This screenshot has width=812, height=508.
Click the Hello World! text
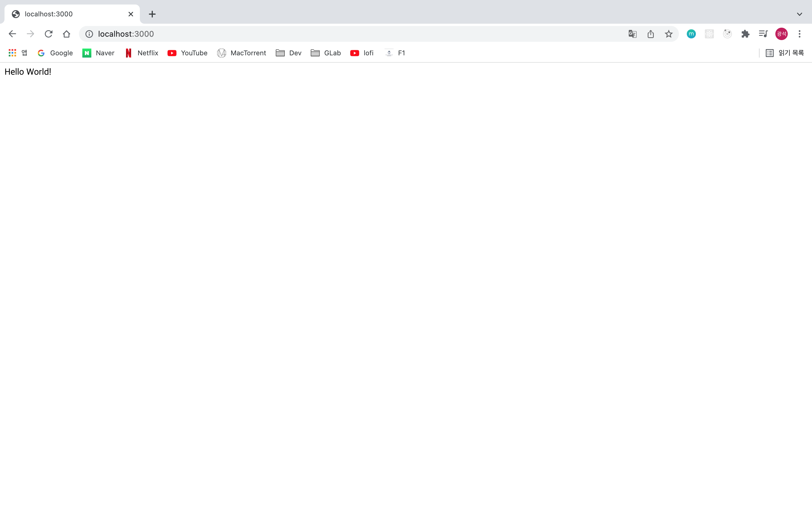tap(28, 72)
